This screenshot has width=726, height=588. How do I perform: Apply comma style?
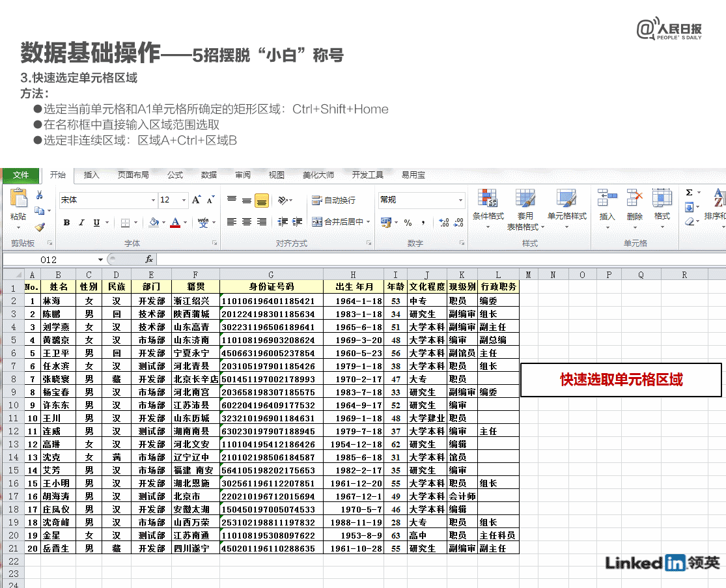point(423,223)
